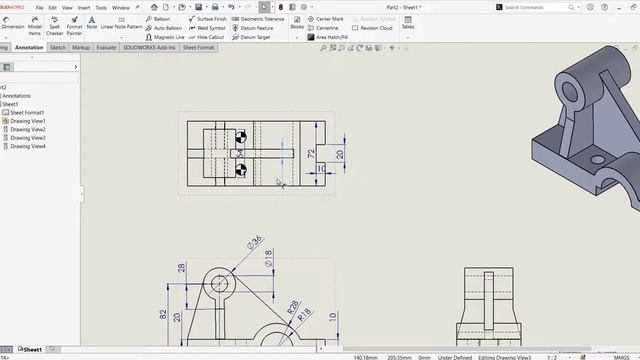
Task: Expand Linear Note Pattern dropdown arrow
Action: [x=121, y=38]
